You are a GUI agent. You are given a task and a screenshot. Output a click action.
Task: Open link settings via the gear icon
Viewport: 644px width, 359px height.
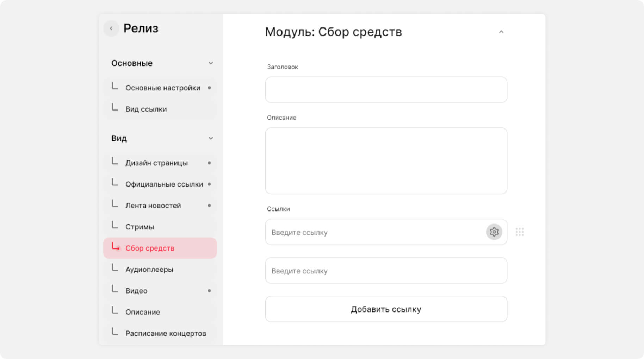[494, 232]
